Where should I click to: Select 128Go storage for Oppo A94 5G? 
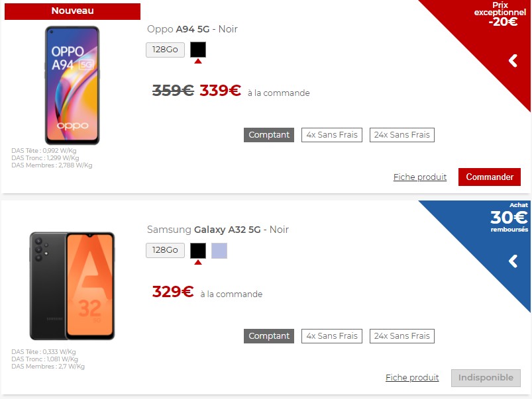click(165, 50)
